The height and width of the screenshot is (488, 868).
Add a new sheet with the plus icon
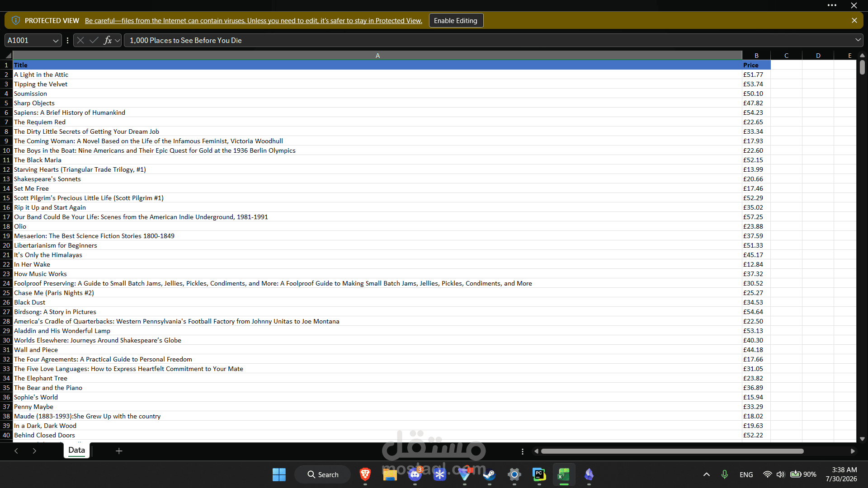click(x=119, y=451)
